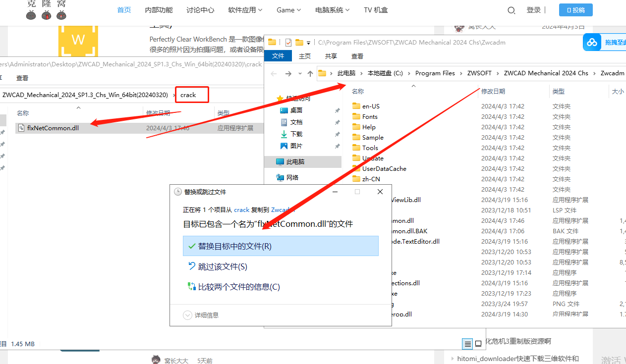Click the Help folder icon
The width and height of the screenshot is (626, 364).
[x=356, y=127]
